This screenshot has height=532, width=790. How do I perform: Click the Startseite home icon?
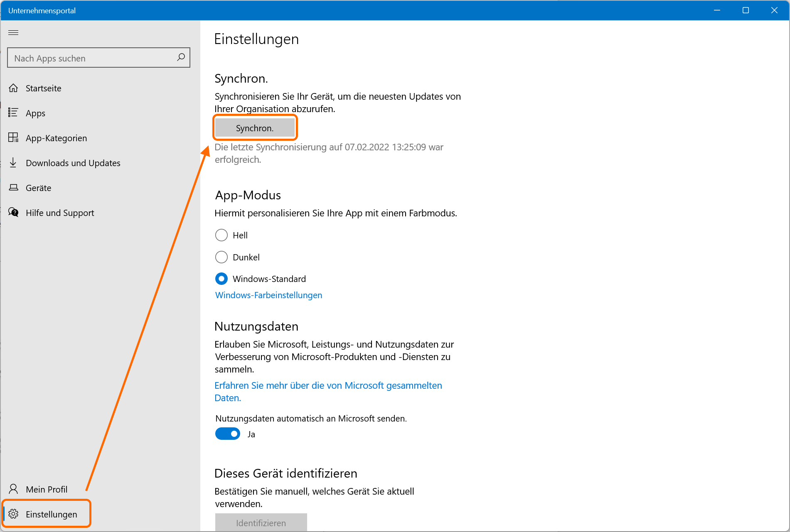13,88
